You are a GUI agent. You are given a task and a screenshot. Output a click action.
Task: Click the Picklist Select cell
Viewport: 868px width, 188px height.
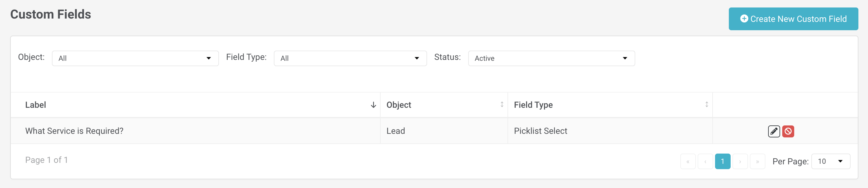click(x=540, y=131)
